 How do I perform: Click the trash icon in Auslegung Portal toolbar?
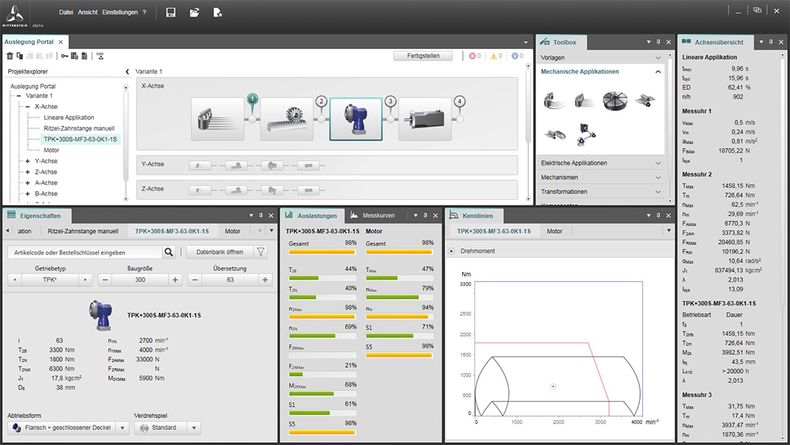[10, 56]
